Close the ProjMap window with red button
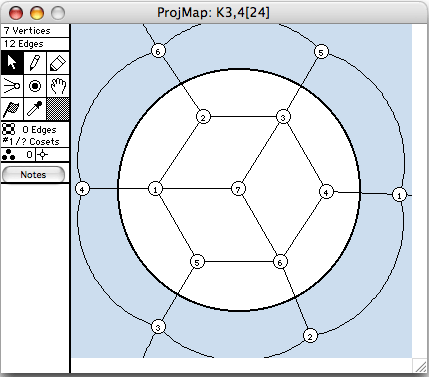The height and width of the screenshot is (377, 429). [16, 13]
